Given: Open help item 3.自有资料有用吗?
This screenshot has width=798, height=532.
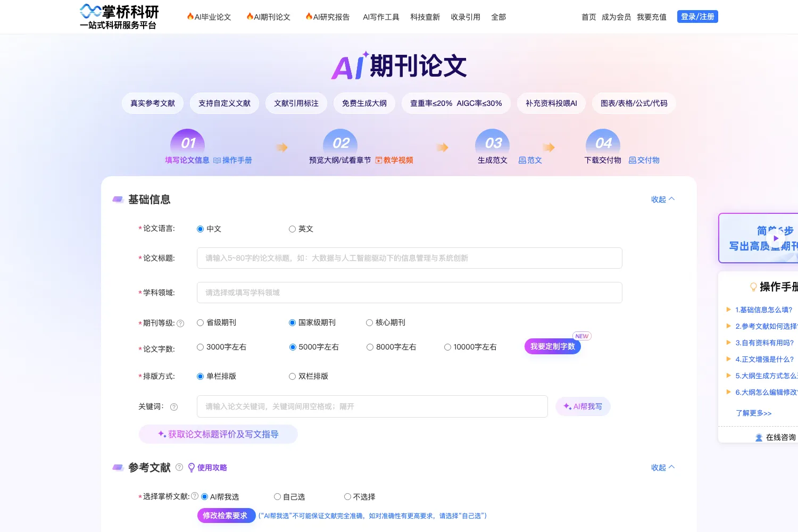Looking at the screenshot, I should point(764,343).
